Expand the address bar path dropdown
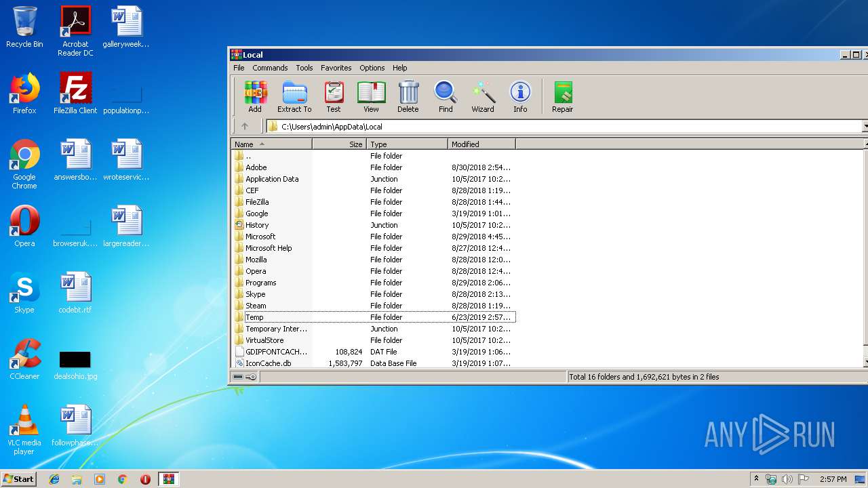The width and height of the screenshot is (868, 488). click(865, 126)
